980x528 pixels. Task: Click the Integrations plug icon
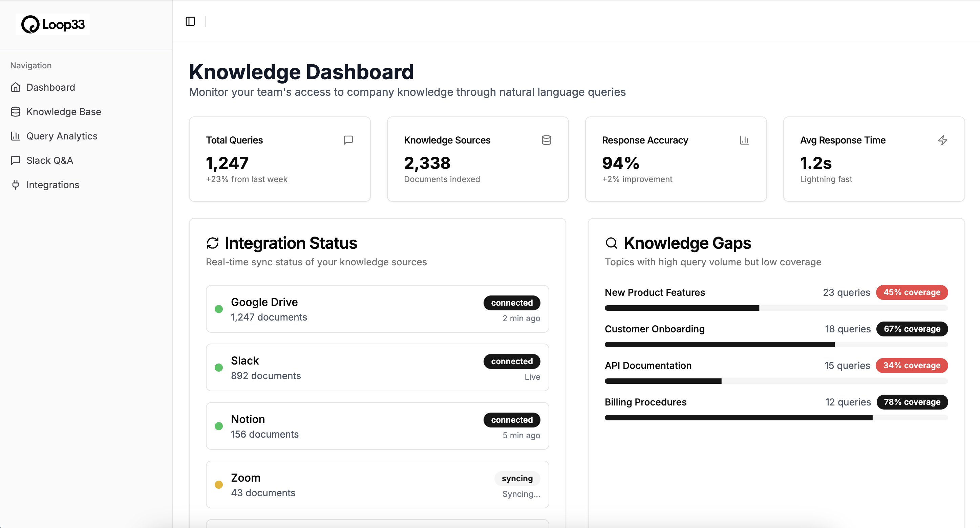click(x=16, y=185)
